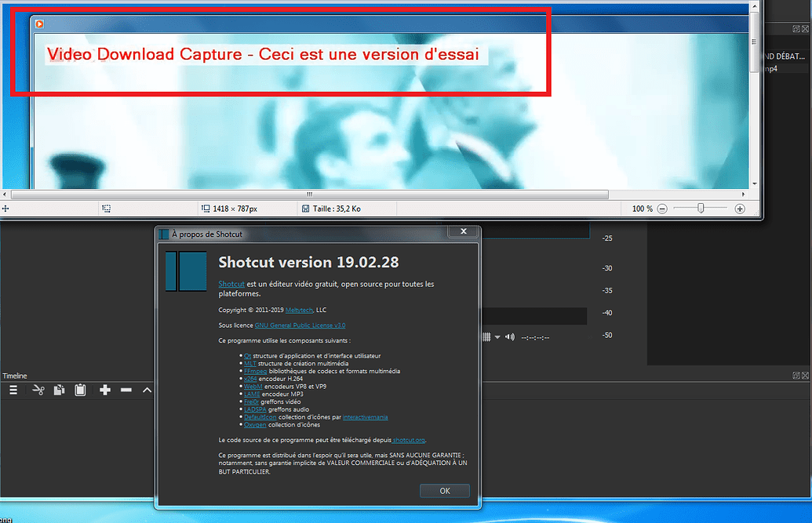Toggle the player grid display icon
This screenshot has height=523, width=812.
[486, 337]
